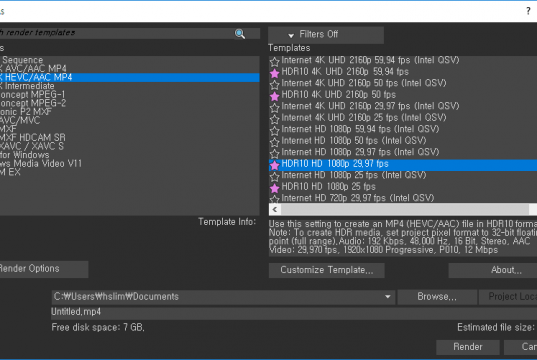Unfavorite HDR10 HD 1080p 25 fps star

tap(274, 188)
